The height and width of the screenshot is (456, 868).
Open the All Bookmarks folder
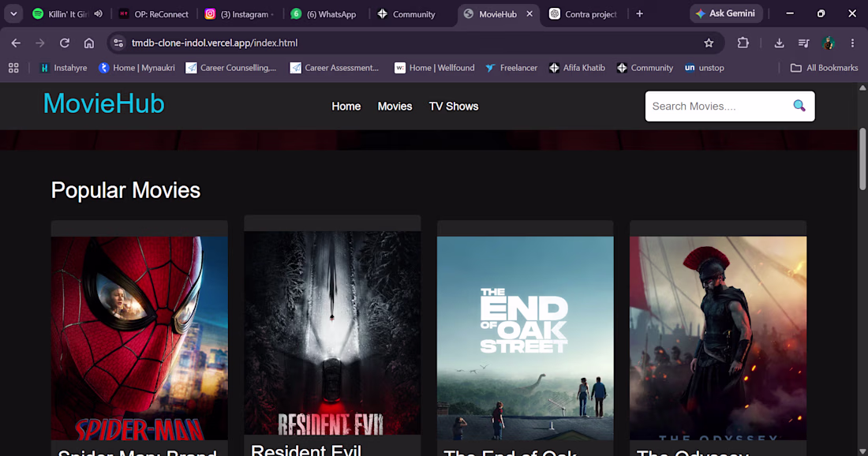[824, 68]
